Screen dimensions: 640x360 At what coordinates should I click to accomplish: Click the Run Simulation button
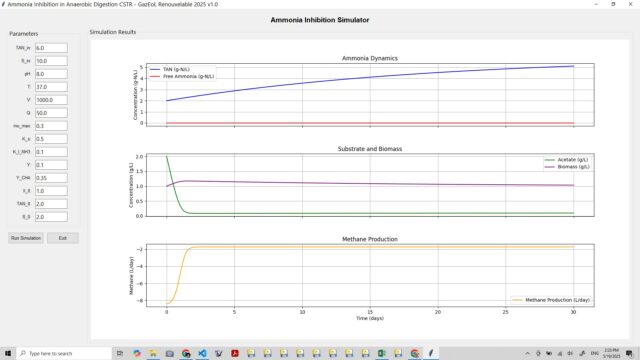(x=26, y=238)
